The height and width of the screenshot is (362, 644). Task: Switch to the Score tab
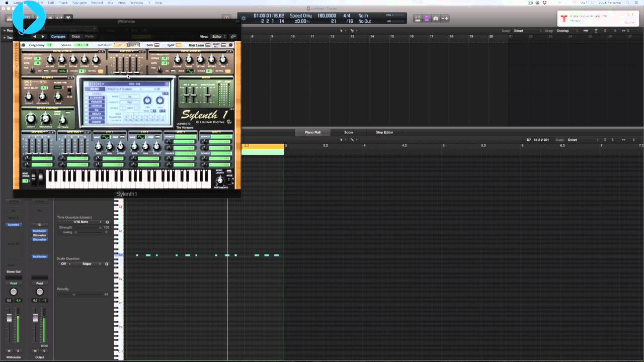coord(348,132)
